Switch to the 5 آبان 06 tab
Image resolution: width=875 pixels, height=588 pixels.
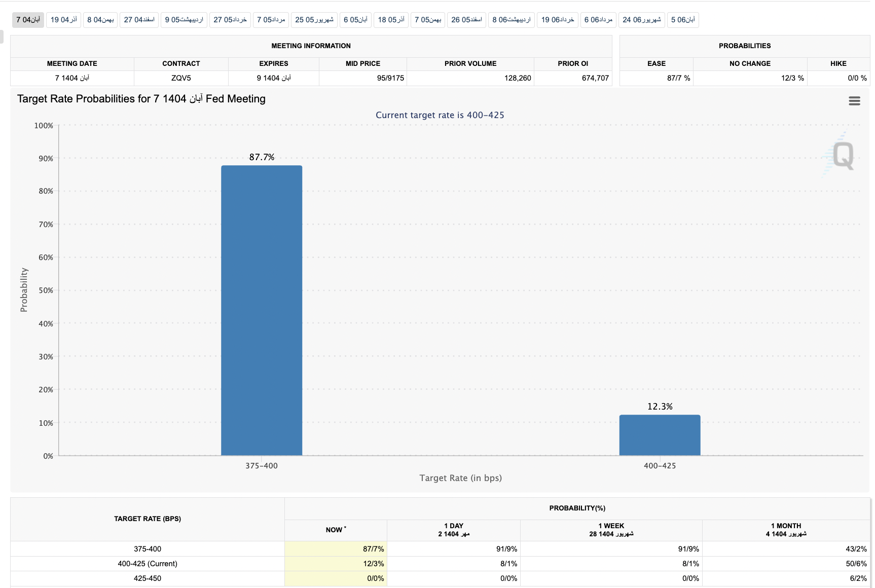coord(683,20)
